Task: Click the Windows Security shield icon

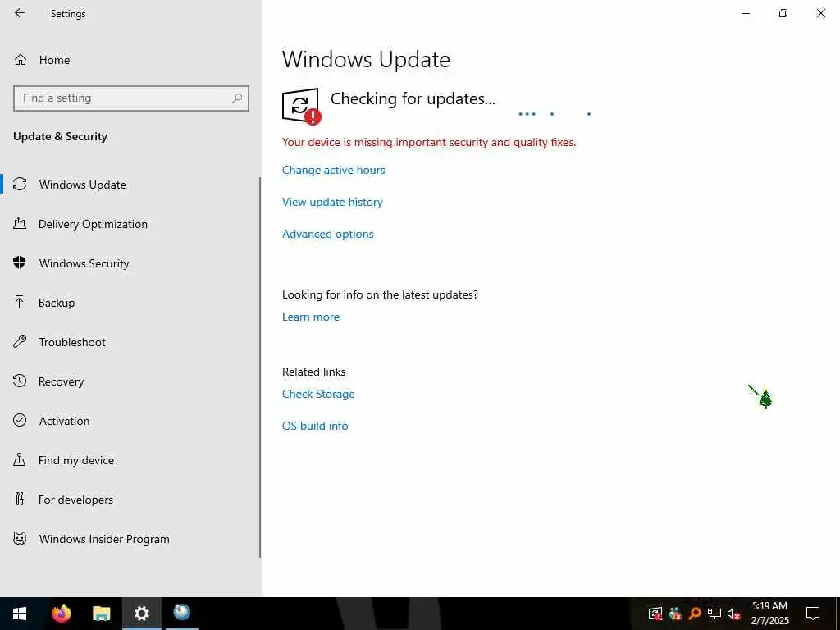Action: tap(20, 262)
